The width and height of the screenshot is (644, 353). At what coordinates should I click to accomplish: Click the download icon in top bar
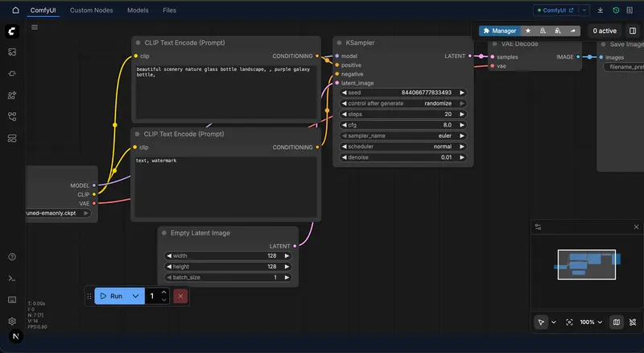pyautogui.click(x=601, y=10)
